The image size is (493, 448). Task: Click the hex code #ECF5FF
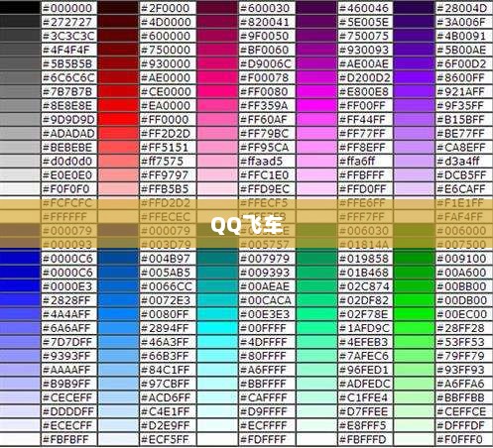pyautogui.click(x=166, y=439)
